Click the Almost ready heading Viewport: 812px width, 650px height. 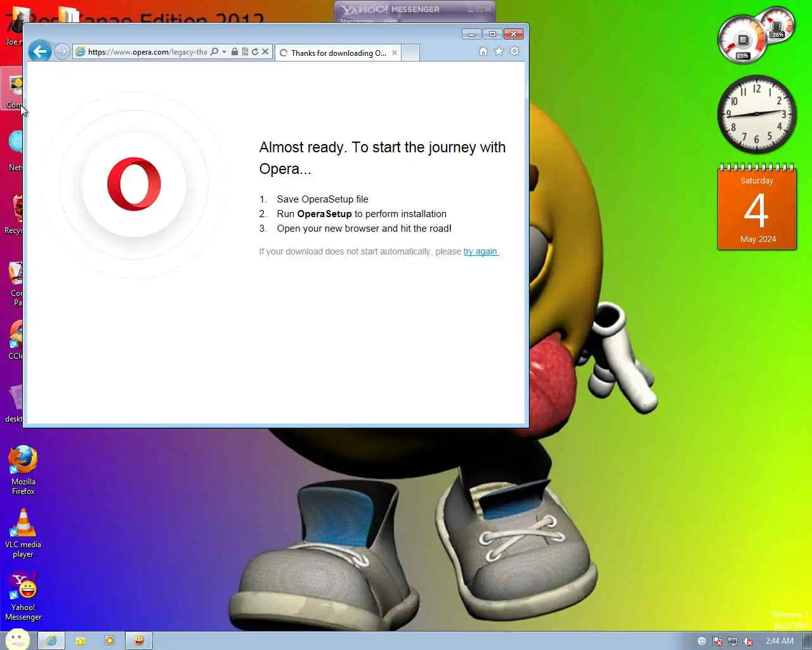(383, 158)
